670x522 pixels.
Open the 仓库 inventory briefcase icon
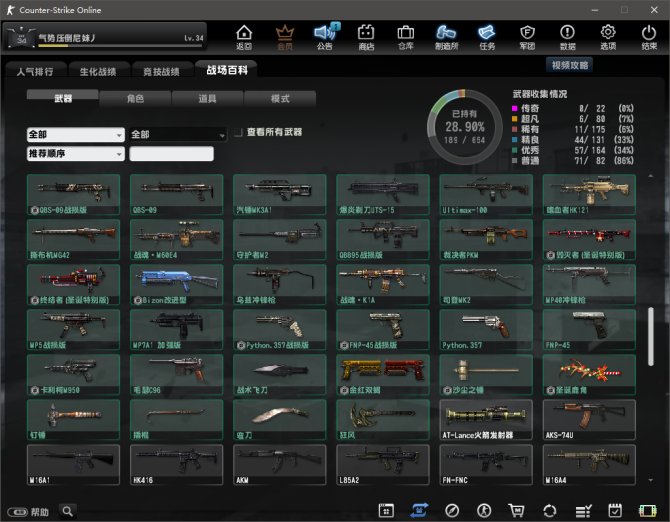tap(406, 37)
